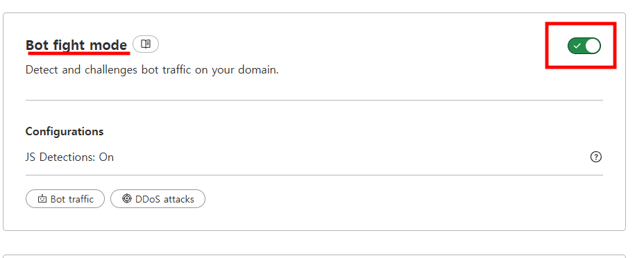This screenshot has height=258, width=644.
Task: Disable the Bot fight mode toggle
Action: pos(584,46)
